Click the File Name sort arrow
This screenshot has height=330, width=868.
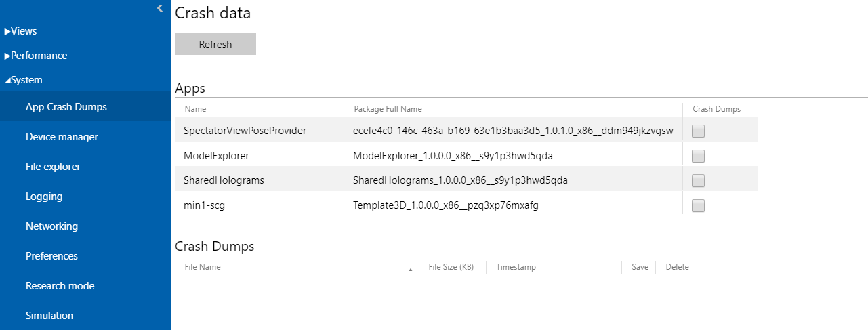pos(411,269)
